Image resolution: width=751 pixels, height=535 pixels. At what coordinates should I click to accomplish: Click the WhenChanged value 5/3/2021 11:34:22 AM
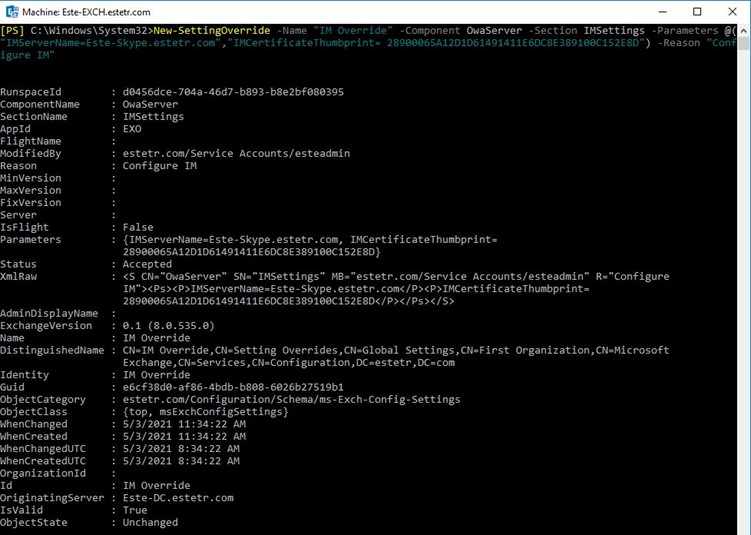tap(184, 424)
